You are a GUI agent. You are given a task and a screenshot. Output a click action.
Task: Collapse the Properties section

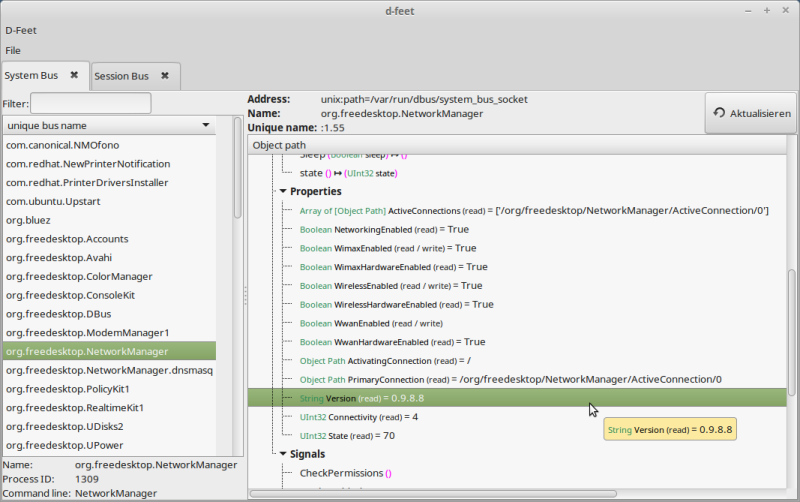[284, 191]
